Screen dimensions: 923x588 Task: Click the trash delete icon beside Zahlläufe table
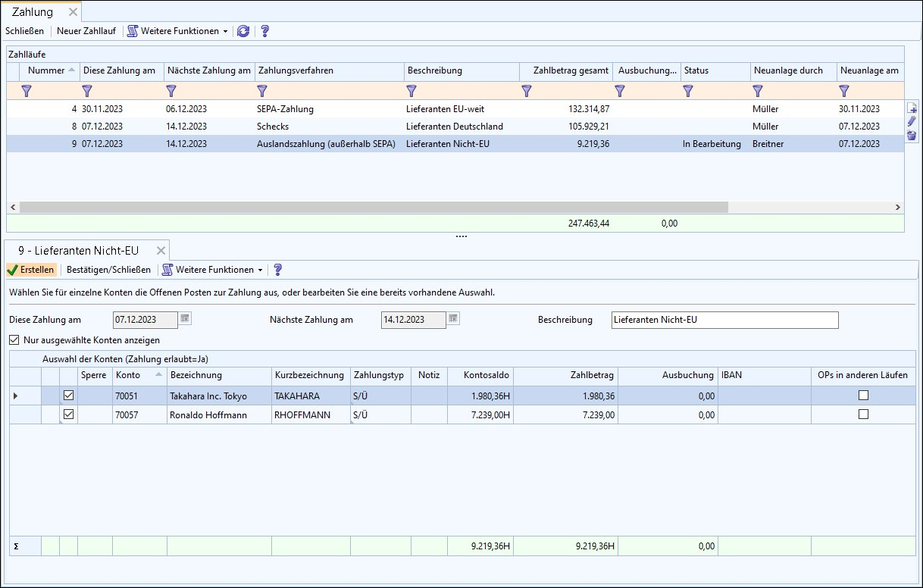[912, 136]
